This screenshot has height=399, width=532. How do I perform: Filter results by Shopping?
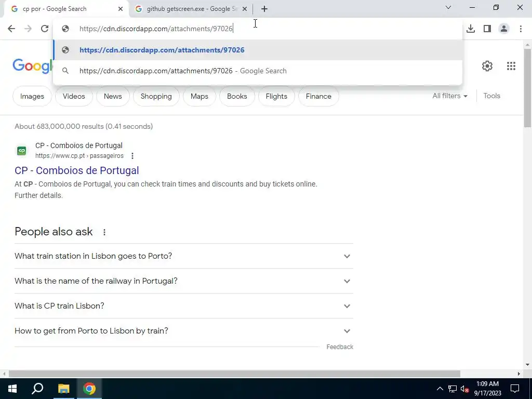(x=156, y=96)
